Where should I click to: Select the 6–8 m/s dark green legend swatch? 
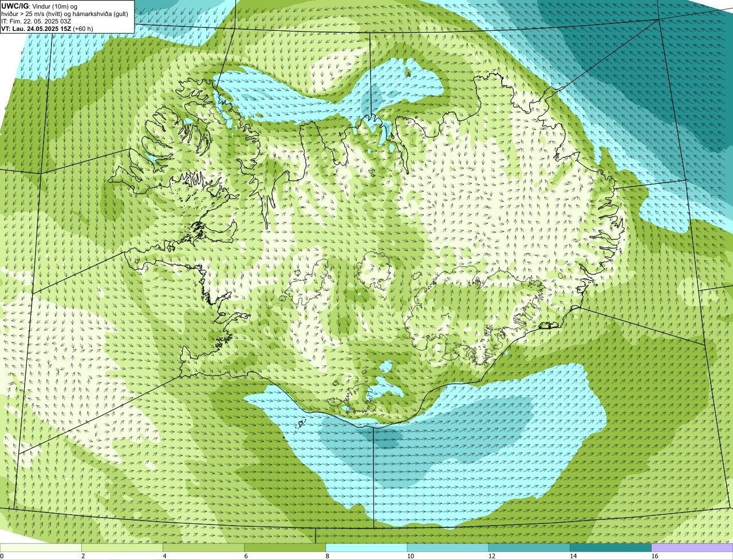[285, 548]
